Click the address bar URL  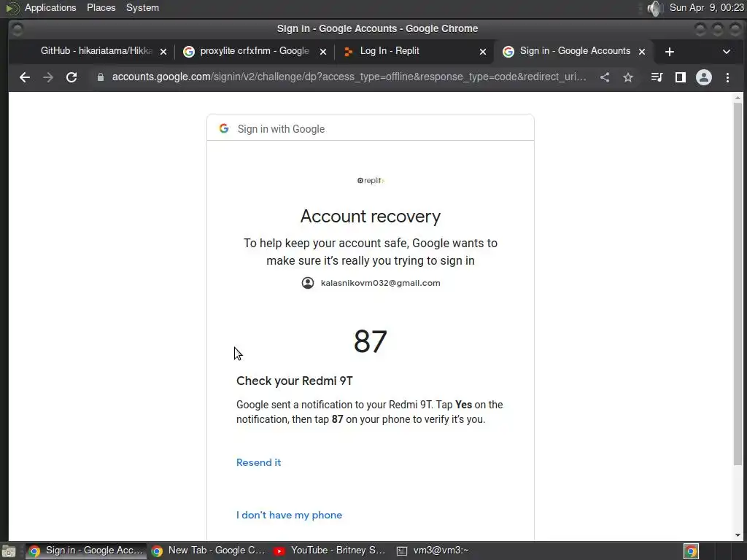click(x=349, y=77)
